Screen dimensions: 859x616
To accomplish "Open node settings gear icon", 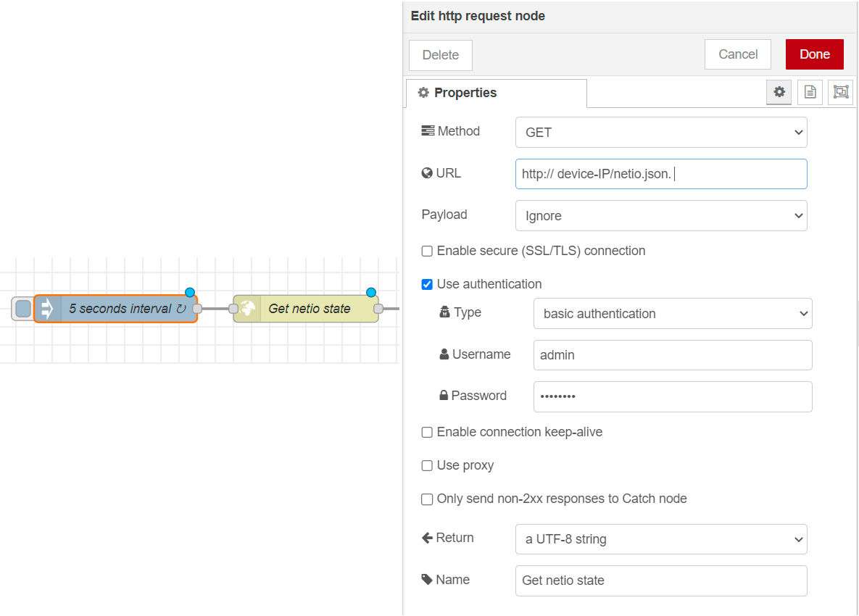I will point(779,92).
